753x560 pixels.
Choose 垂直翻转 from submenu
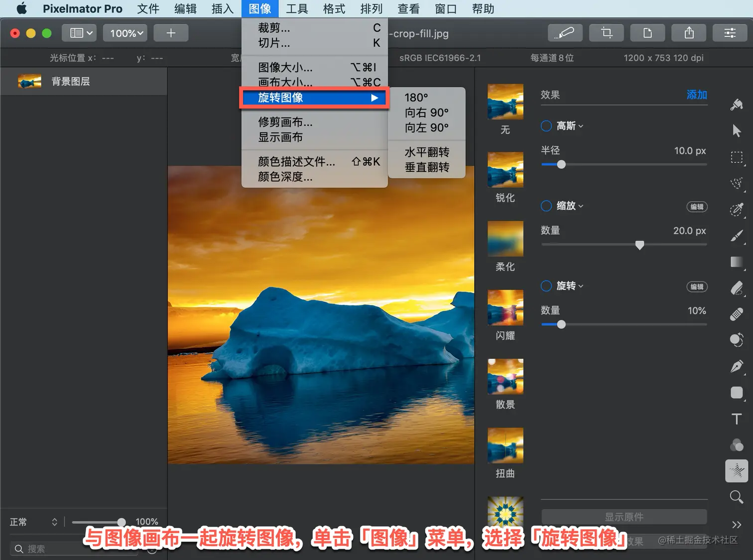[x=427, y=167]
